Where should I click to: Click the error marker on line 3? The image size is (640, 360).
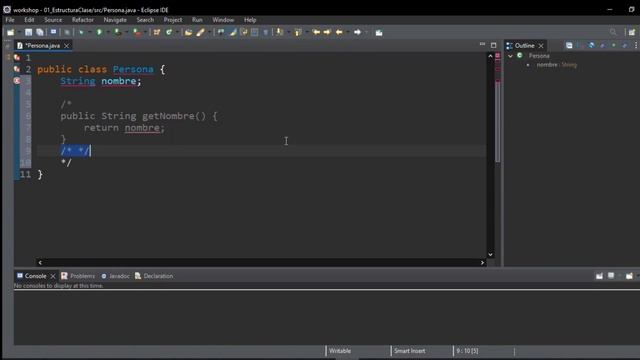tap(17, 81)
